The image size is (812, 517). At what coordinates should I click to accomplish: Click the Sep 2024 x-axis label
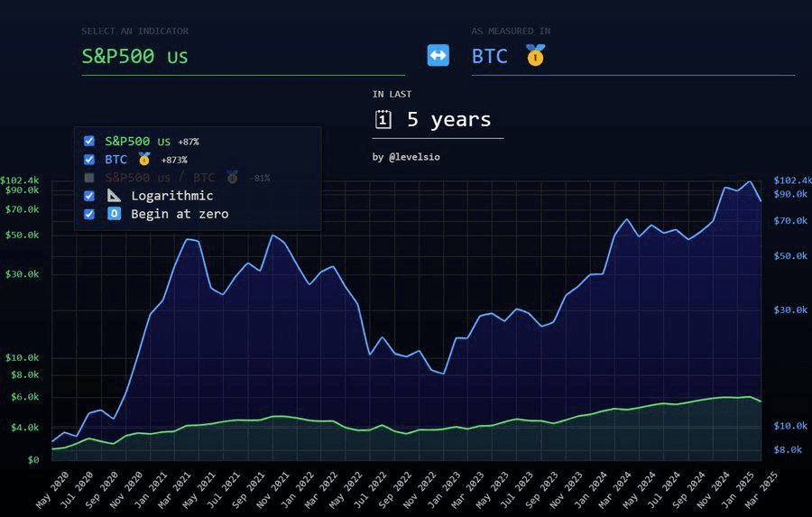coord(688,490)
